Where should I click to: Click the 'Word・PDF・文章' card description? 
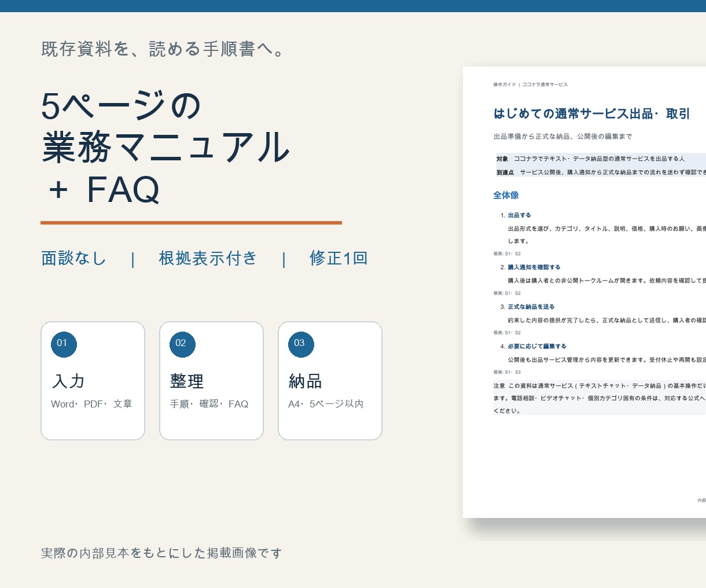point(92,404)
